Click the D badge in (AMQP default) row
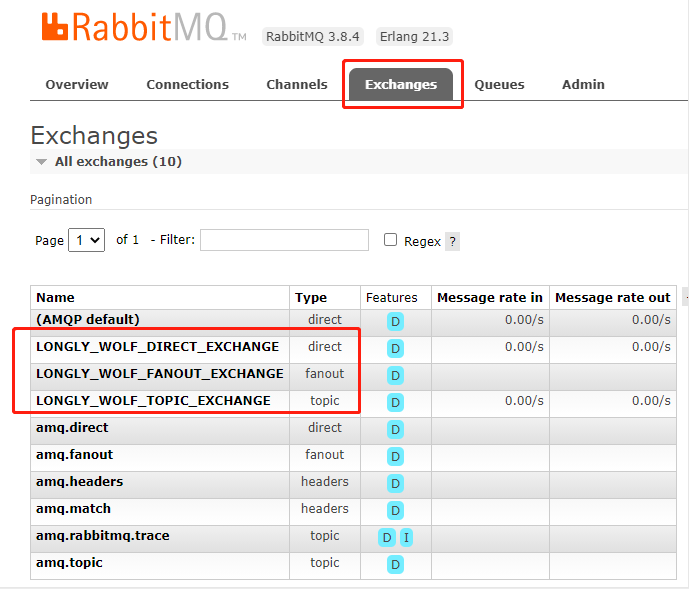Image resolution: width=689 pixels, height=589 pixels. (x=395, y=321)
